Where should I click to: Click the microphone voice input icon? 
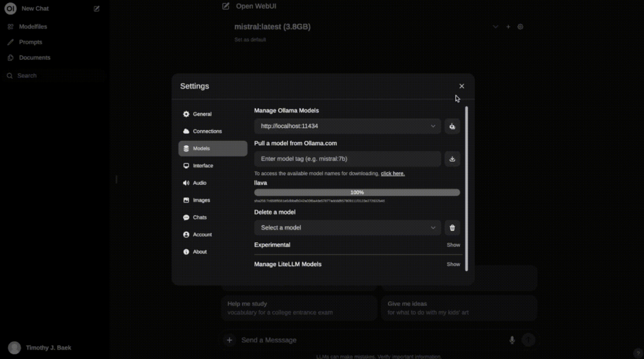(x=512, y=340)
